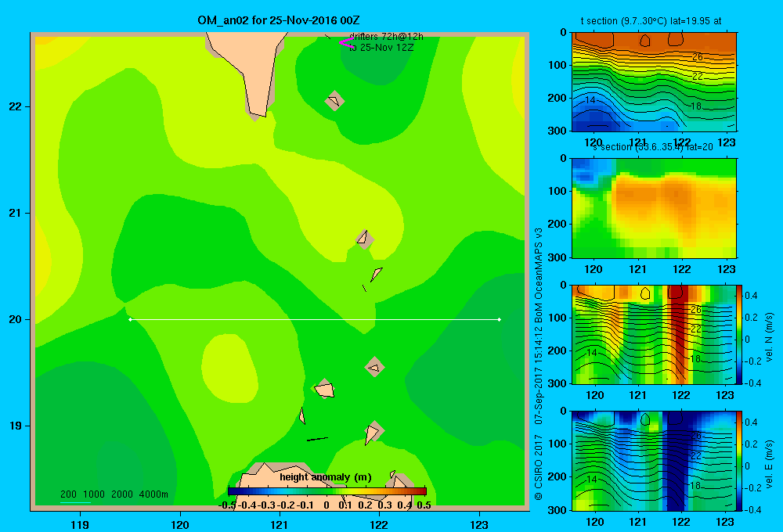
Task: Click the white transect line at latitude 20
Action: click(x=315, y=319)
